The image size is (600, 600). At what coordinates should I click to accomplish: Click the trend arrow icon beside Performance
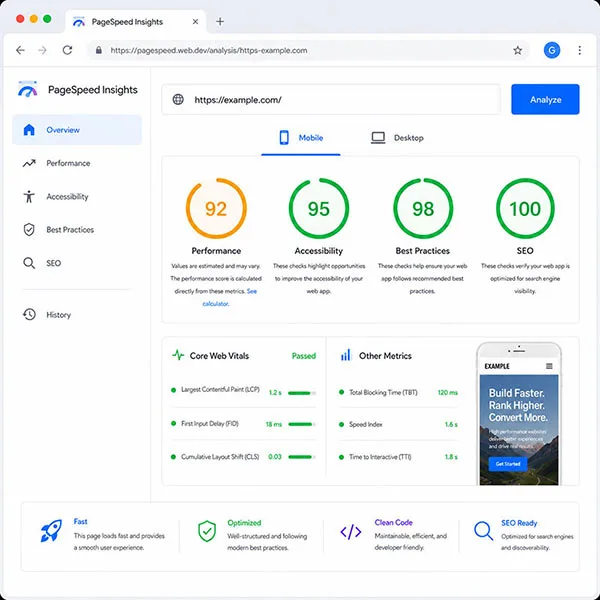point(29,163)
